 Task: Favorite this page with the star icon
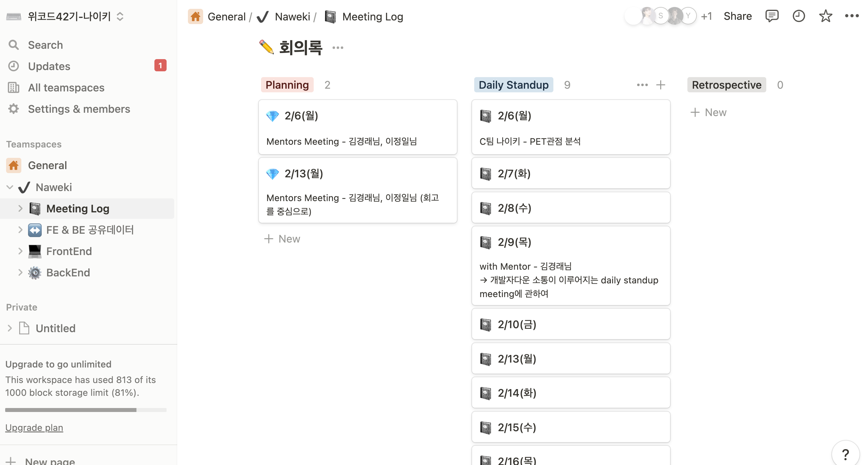[826, 16]
